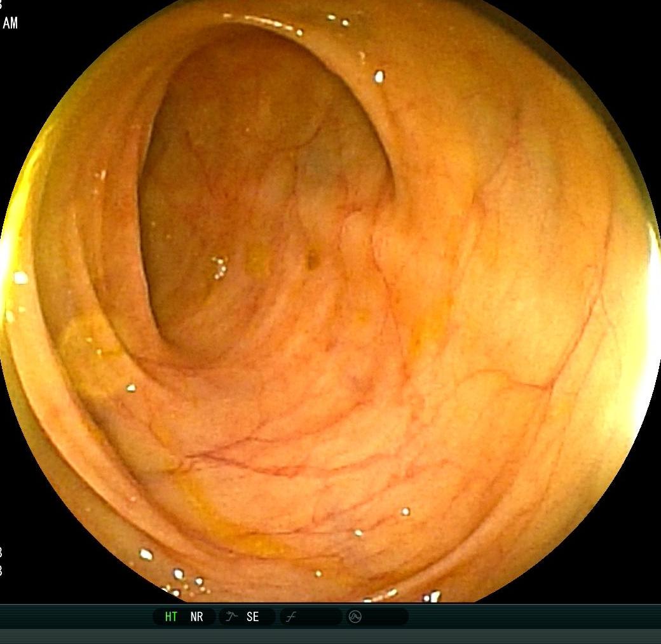
Task: Click the AM time label
Action: click(10, 23)
